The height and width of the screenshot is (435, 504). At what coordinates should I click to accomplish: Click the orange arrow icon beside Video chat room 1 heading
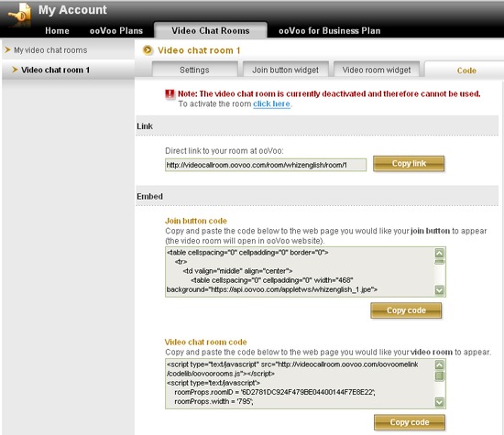148,50
